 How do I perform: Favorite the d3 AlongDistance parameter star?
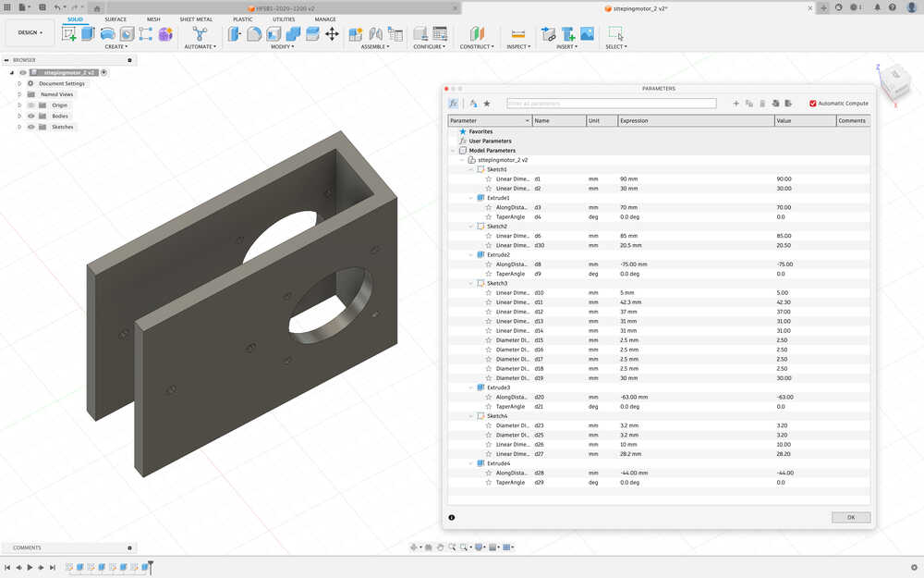[489, 207]
